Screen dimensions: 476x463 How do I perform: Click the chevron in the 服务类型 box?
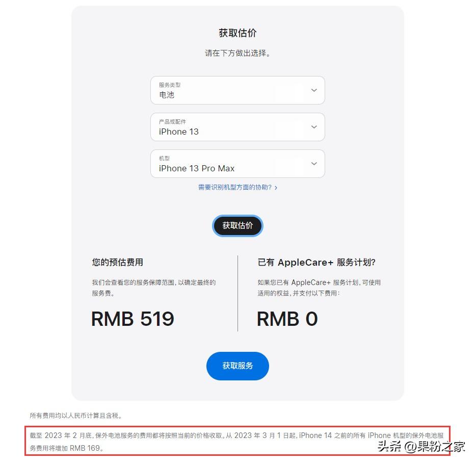coord(314,90)
